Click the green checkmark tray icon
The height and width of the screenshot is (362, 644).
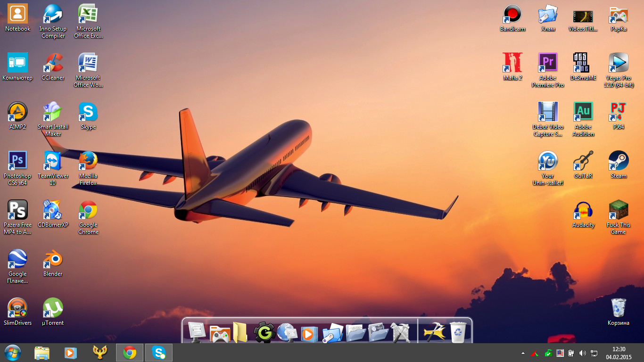(x=548, y=353)
